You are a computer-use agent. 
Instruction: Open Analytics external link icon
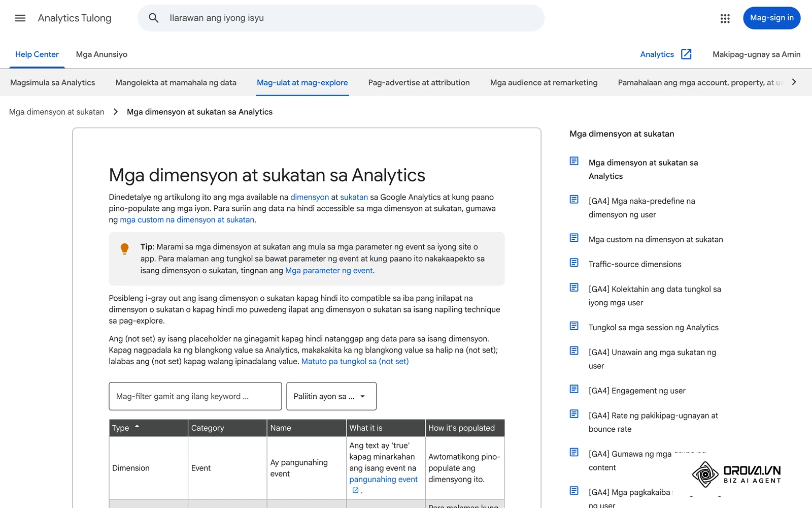[686, 54]
